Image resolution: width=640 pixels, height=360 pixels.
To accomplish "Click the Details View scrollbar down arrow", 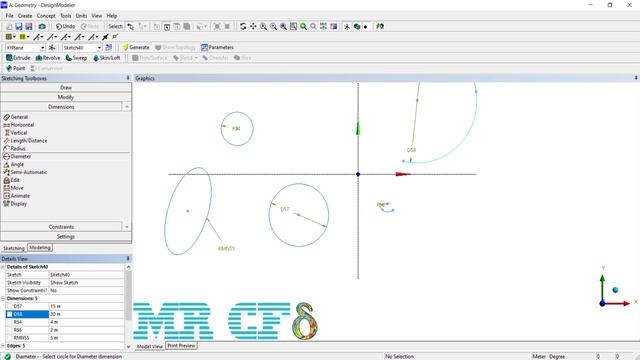I will click(x=129, y=347).
